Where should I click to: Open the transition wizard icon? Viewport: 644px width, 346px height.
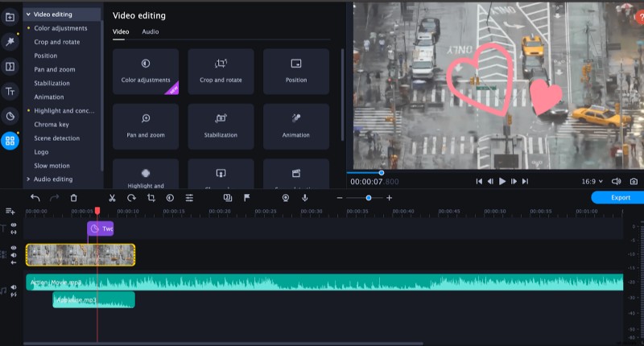228,198
